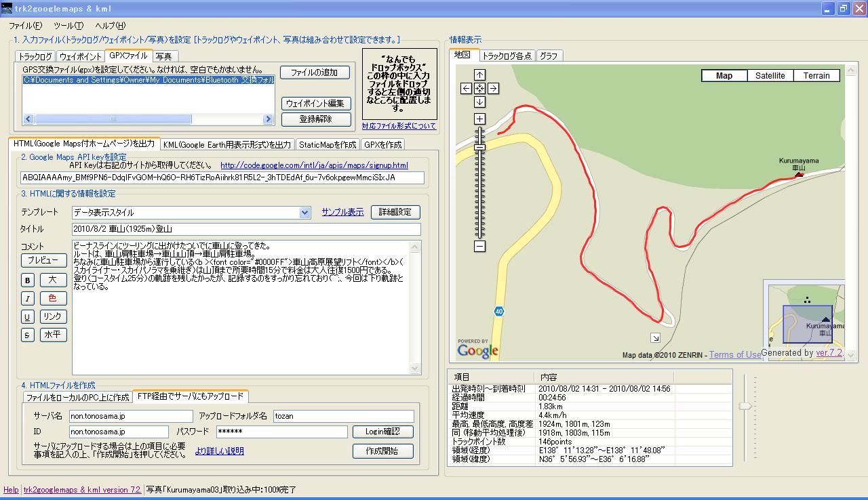Click the 大 font size button
The height and width of the screenshot is (500, 868).
(x=54, y=280)
